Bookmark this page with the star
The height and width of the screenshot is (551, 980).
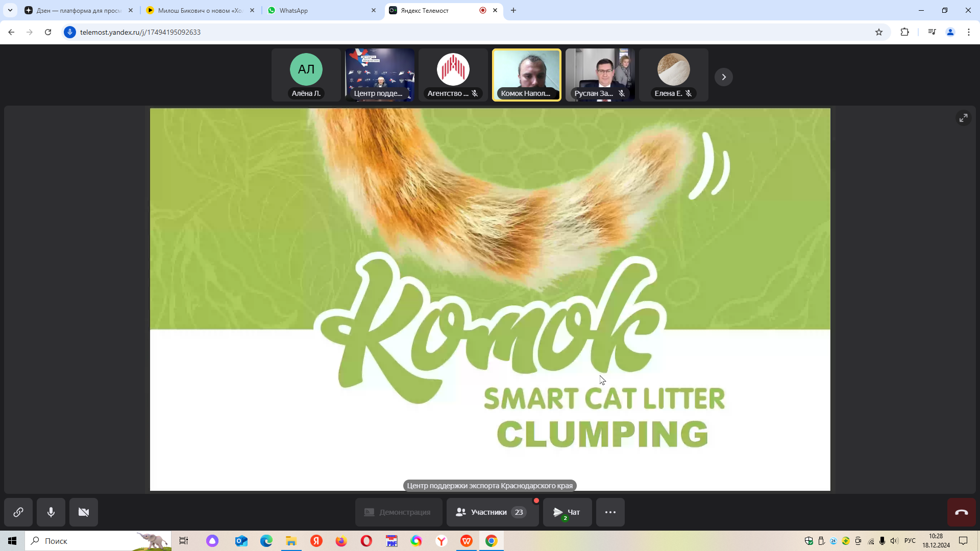click(x=879, y=32)
